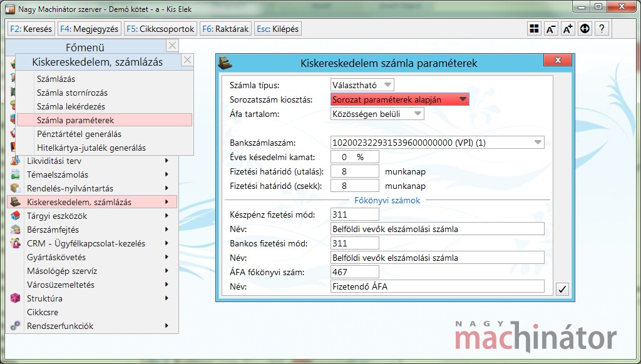Click the ÁFA főkönyvi szám field
Viewport: 641px width, 364px height.
(354, 271)
